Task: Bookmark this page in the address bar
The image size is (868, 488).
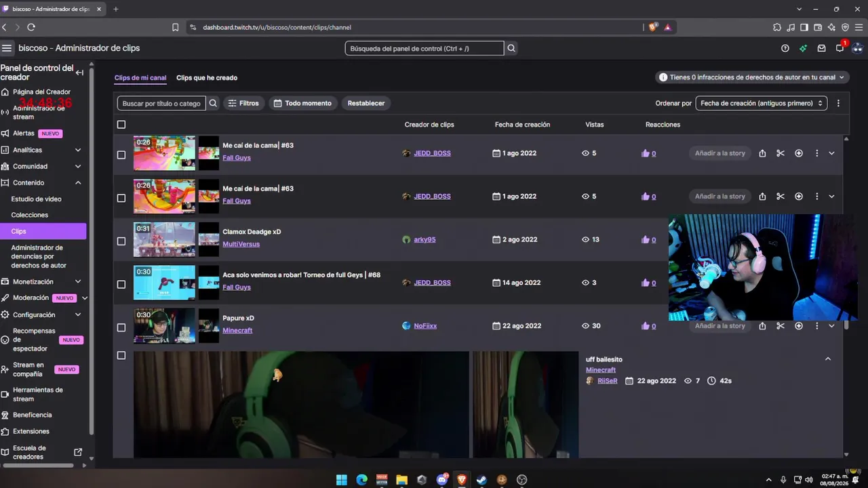Action: point(176,27)
